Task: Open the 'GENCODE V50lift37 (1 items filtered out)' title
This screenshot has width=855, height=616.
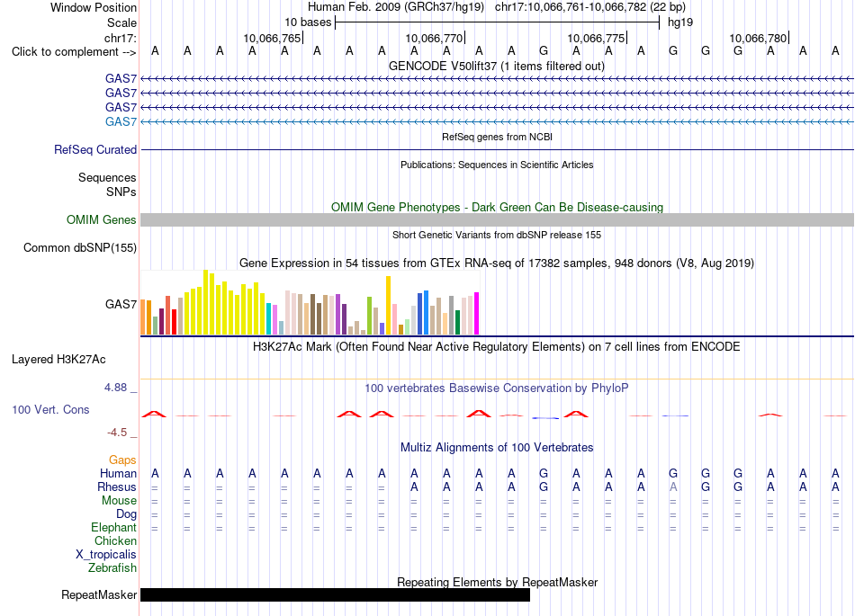Action: 497,66
